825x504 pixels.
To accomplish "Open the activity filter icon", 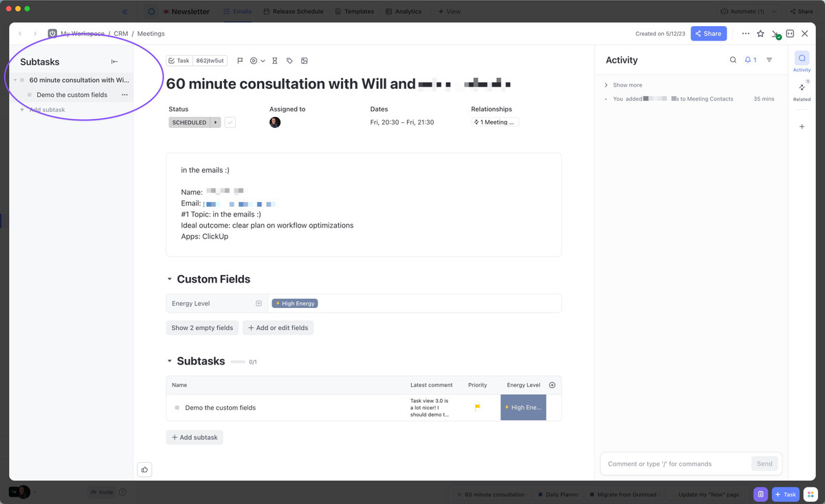I will pos(769,61).
